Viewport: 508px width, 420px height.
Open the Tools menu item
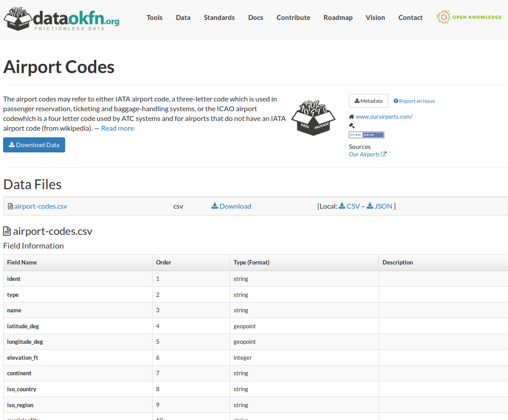[x=154, y=17]
